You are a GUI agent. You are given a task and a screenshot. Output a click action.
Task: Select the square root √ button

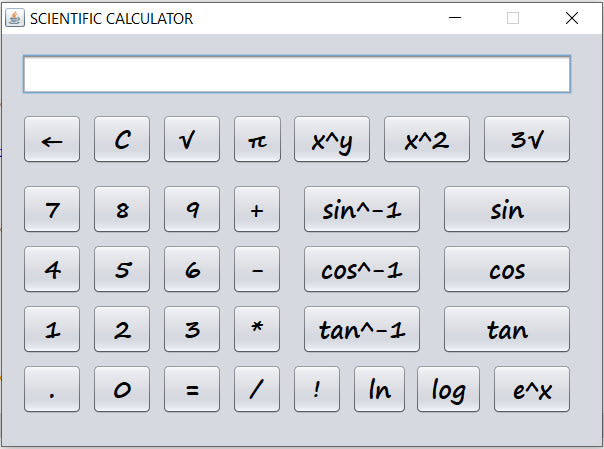192,139
